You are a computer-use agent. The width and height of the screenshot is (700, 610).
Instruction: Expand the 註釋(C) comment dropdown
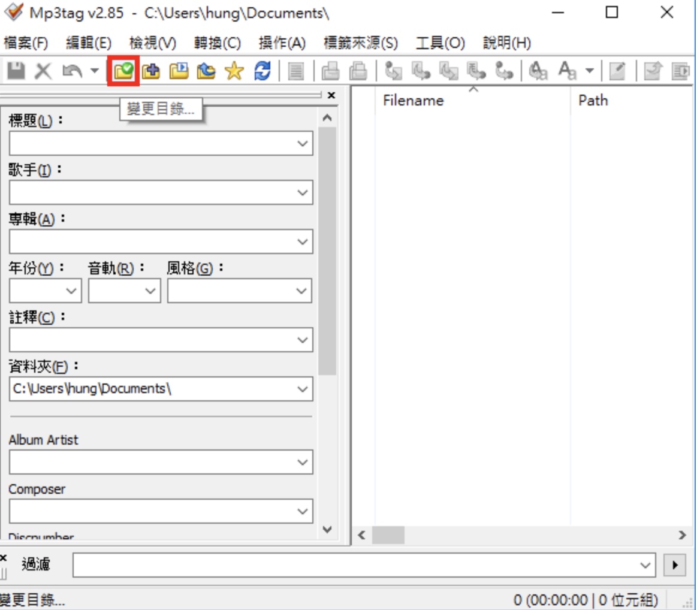pyautogui.click(x=303, y=340)
